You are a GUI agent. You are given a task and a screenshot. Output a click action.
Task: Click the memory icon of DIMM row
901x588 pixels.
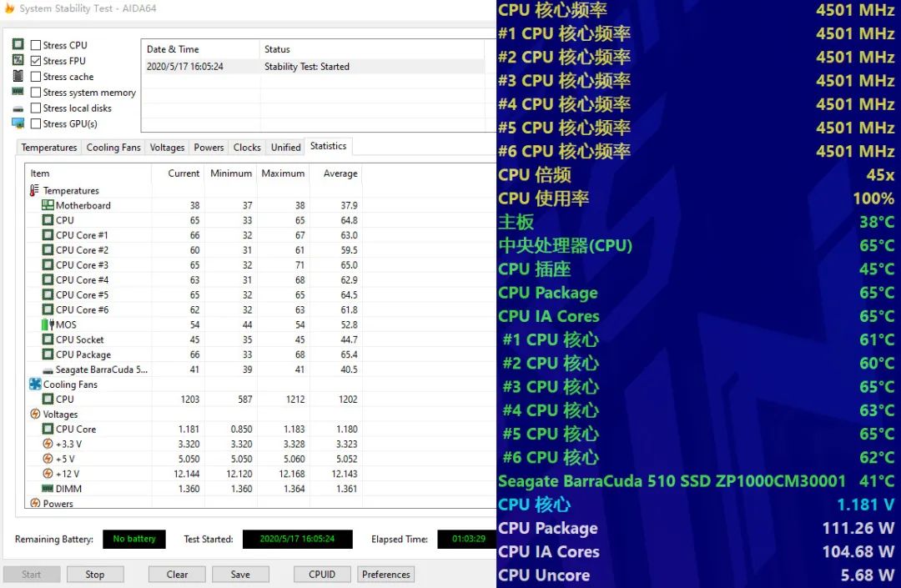pos(48,489)
